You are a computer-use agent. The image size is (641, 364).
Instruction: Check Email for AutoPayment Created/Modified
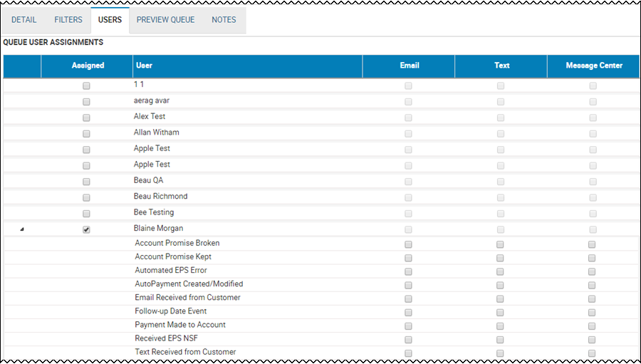[408, 285]
